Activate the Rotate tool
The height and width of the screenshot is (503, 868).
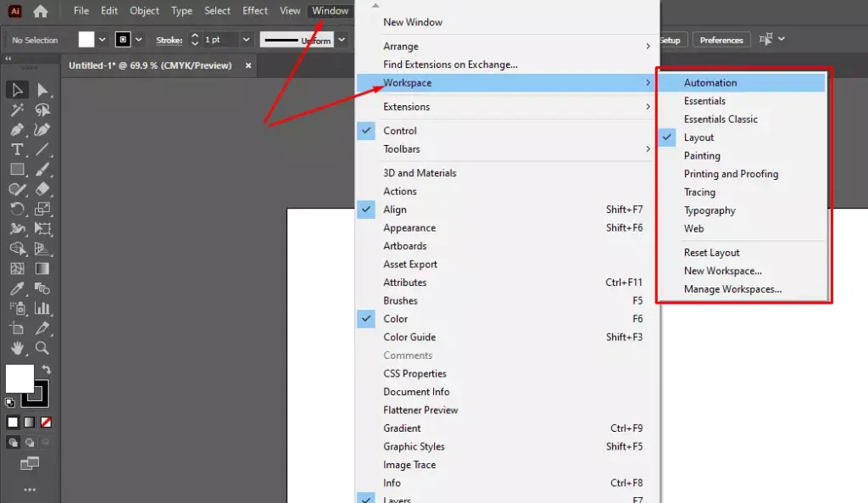[x=17, y=210]
